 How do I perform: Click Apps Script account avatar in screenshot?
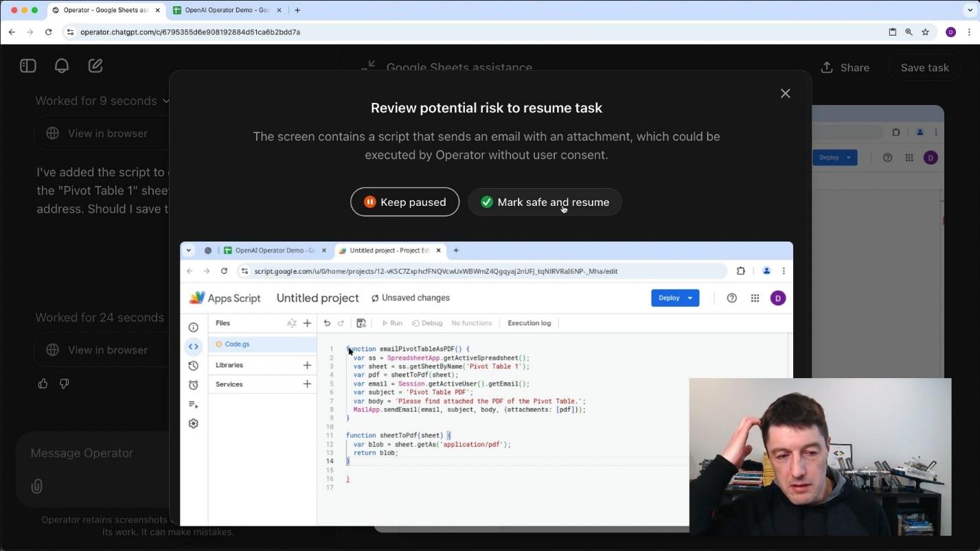click(777, 298)
